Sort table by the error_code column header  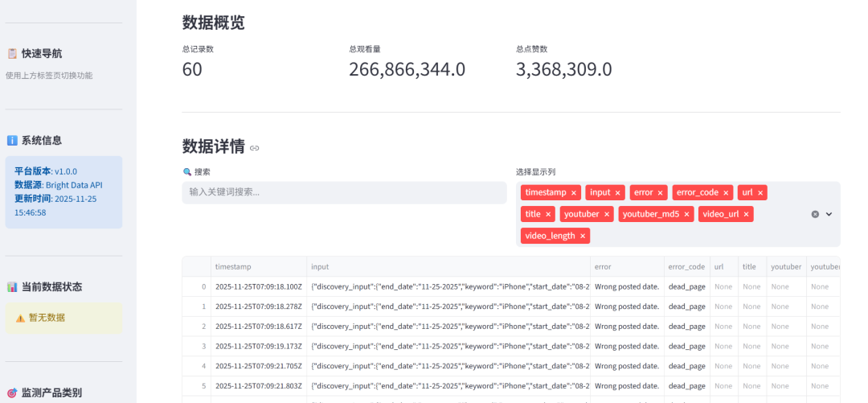coord(686,266)
